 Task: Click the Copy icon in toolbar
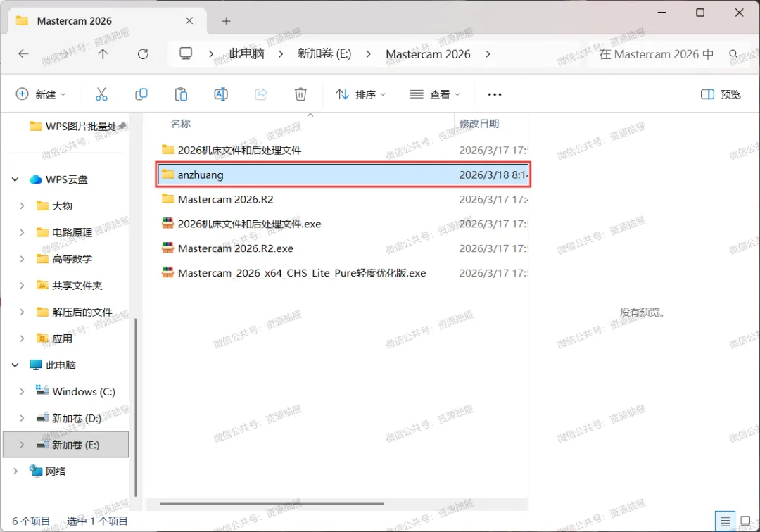pos(141,94)
